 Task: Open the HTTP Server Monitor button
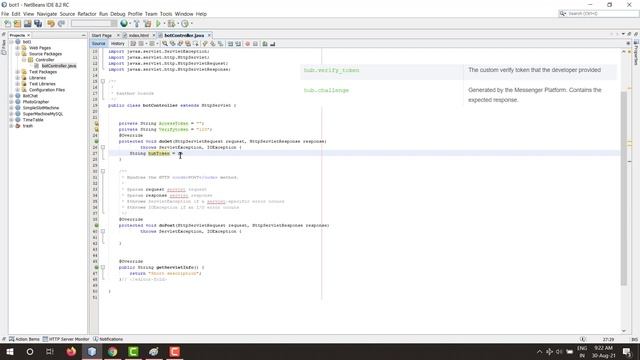click(66, 339)
